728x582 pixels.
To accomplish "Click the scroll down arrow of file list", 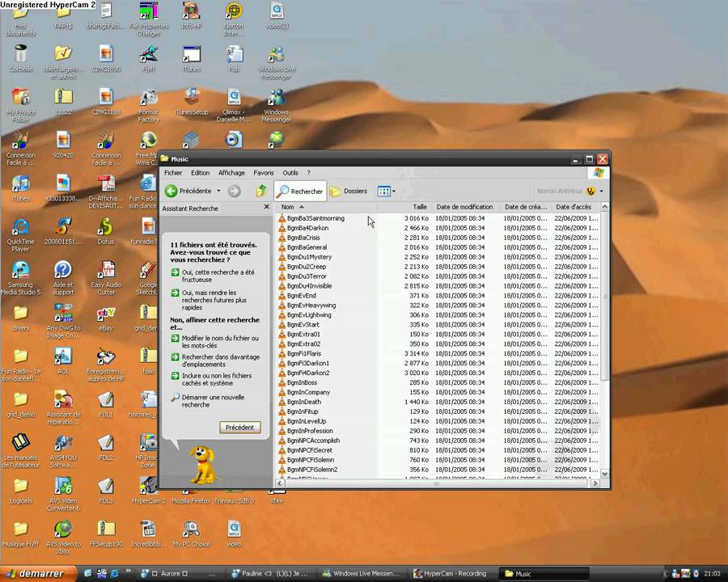I will click(604, 474).
